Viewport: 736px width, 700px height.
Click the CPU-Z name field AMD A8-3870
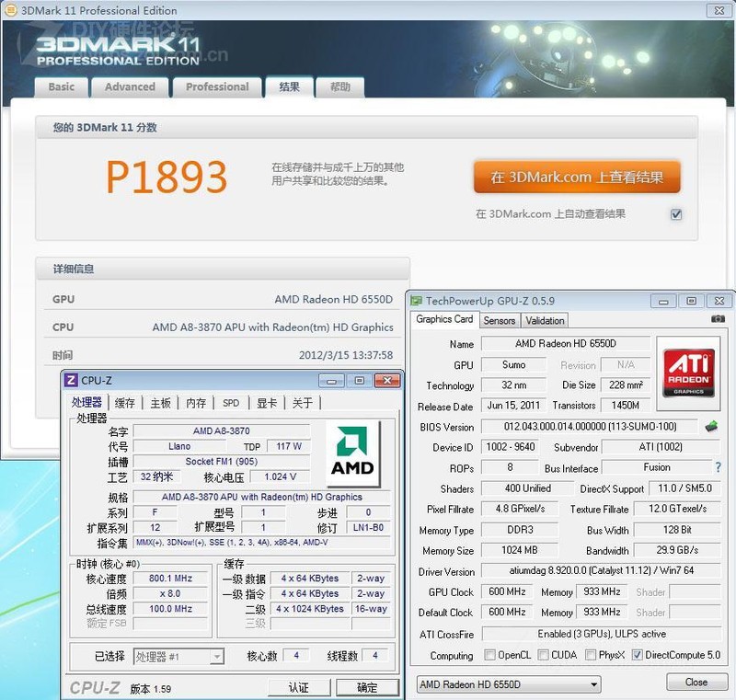click(222, 430)
